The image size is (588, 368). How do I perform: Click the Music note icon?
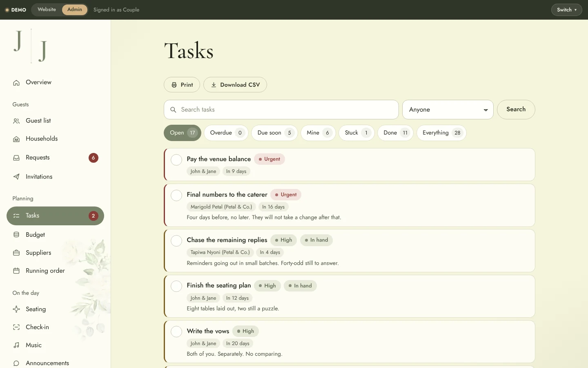pyautogui.click(x=16, y=345)
